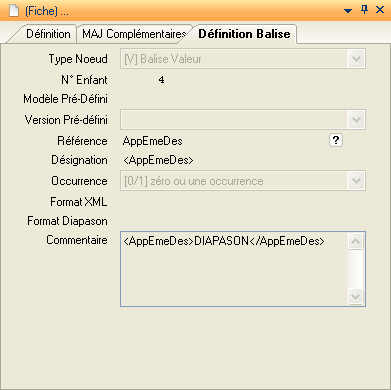Click inside the Commentaire text area
Viewport: 391px width, 390px height.
click(x=234, y=269)
